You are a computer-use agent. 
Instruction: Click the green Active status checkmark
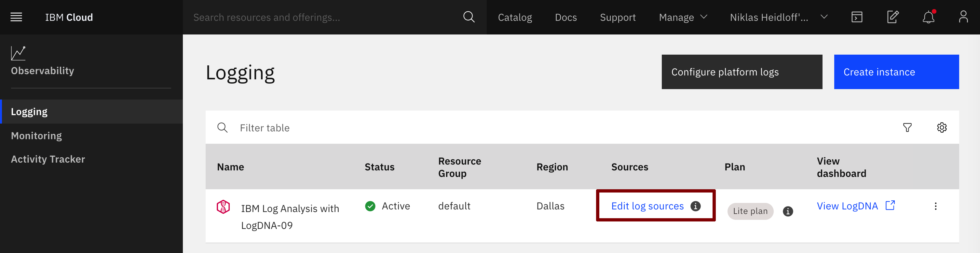370,206
